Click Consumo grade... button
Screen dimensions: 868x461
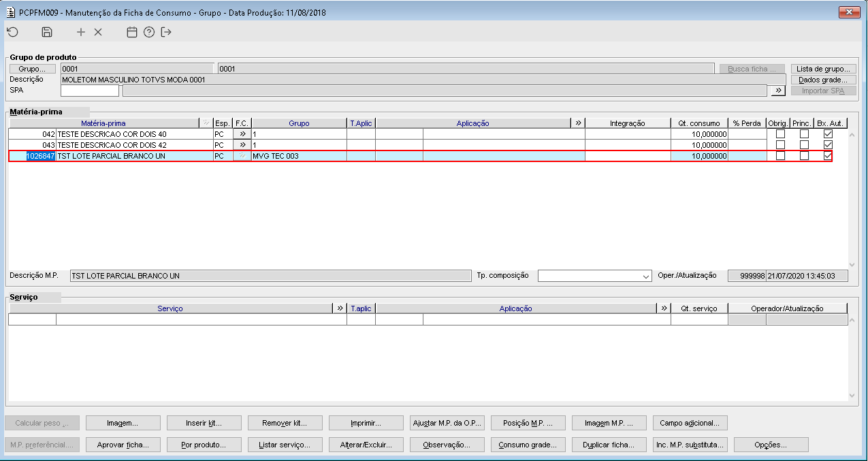click(528, 445)
